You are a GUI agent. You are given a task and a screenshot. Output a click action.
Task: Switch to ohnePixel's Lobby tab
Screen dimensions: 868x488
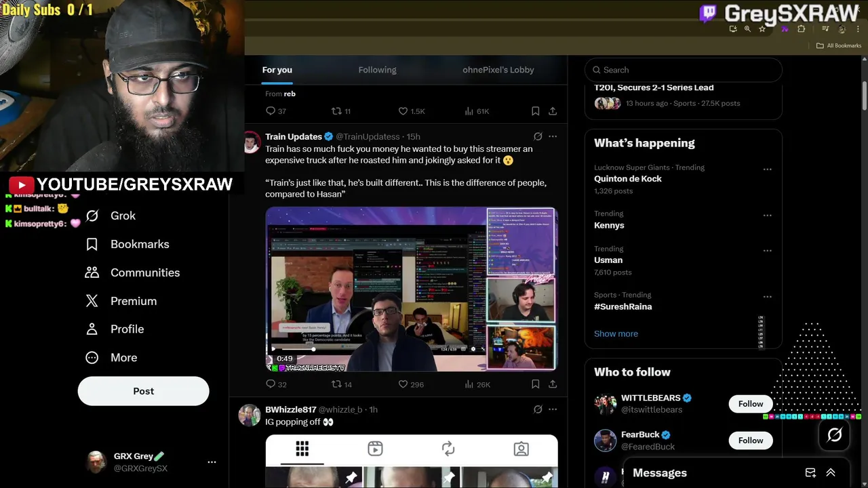(x=498, y=70)
